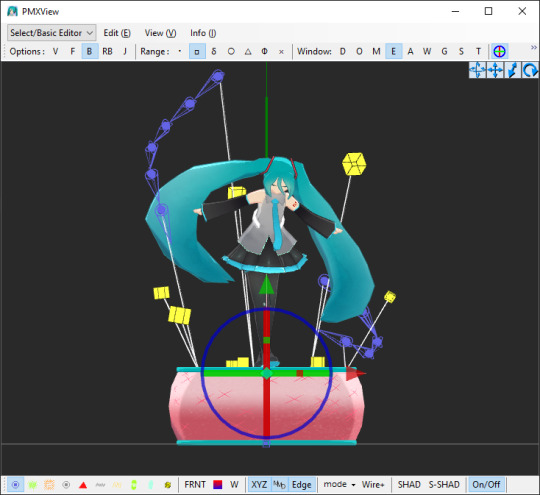The width and height of the screenshot is (540, 495).
Task: Click the camera orbit move icon
Action: (x=477, y=70)
